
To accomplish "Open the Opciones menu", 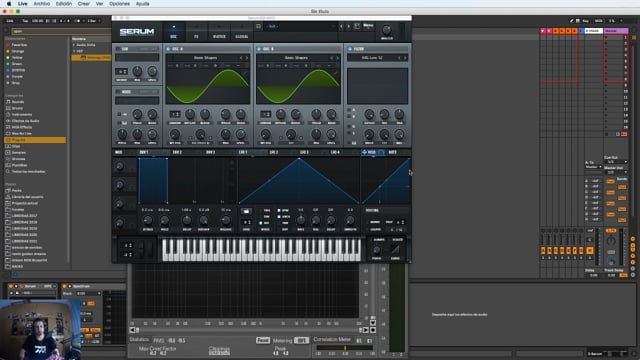I will [119, 4].
